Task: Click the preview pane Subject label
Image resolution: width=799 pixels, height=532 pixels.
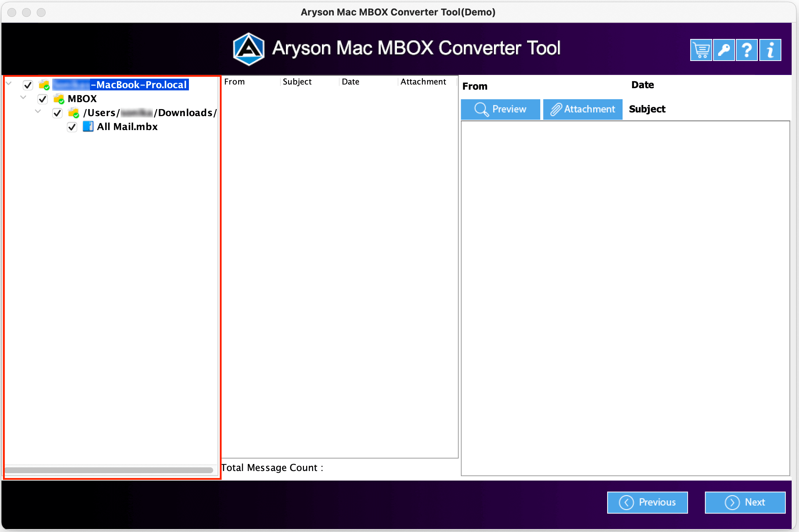Action: (647, 109)
